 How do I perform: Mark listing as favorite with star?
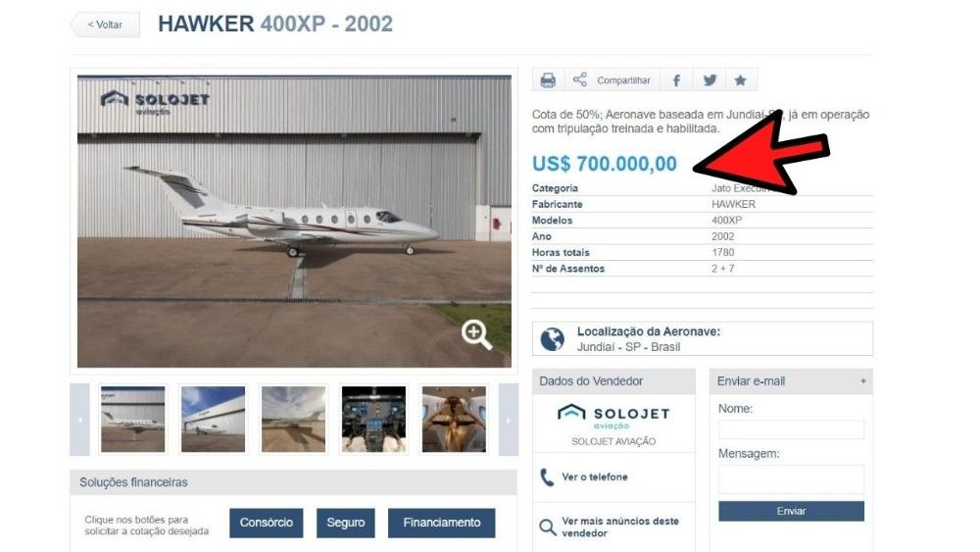click(x=741, y=80)
